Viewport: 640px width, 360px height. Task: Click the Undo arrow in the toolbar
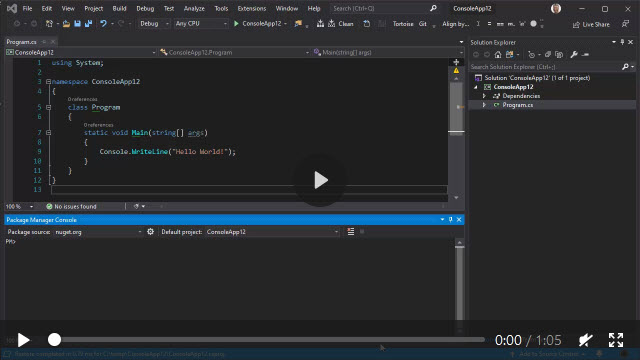(x=103, y=24)
